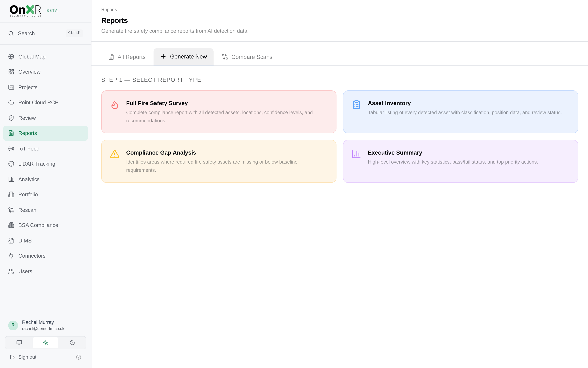Click the BSA Compliance building icon
588x368 pixels.
(11, 225)
